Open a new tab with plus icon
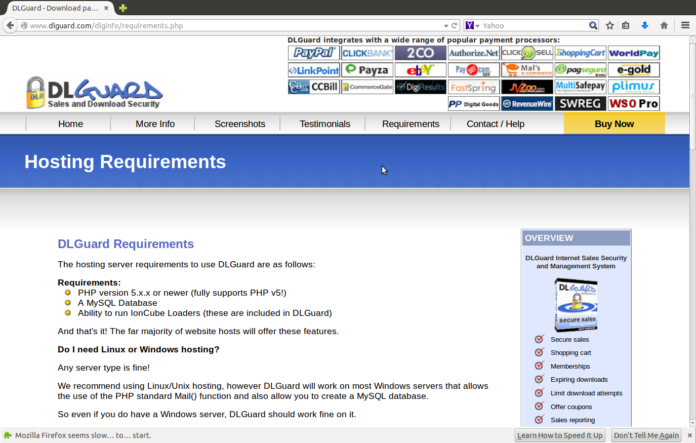The width and height of the screenshot is (696, 443). pos(123,8)
